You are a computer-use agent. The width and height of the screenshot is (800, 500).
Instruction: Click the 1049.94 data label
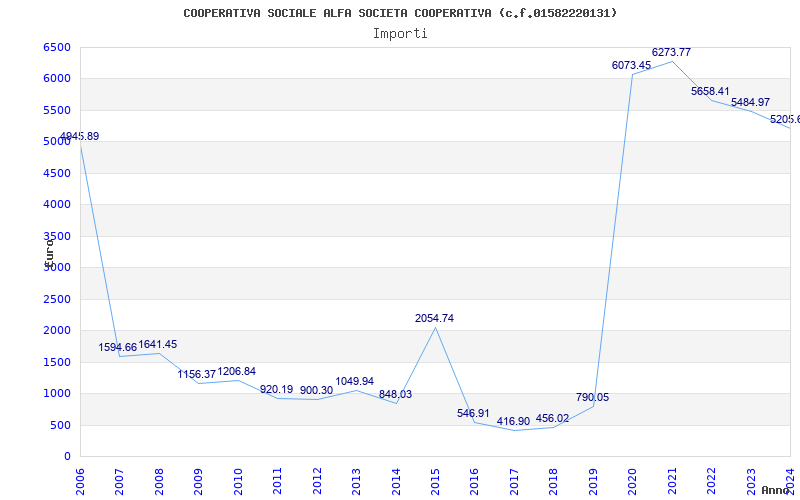point(355,381)
